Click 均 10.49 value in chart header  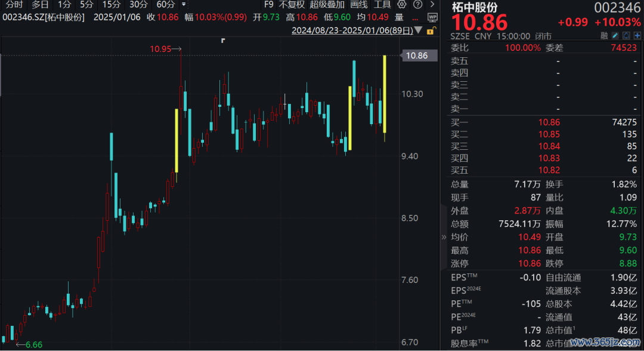click(373, 17)
